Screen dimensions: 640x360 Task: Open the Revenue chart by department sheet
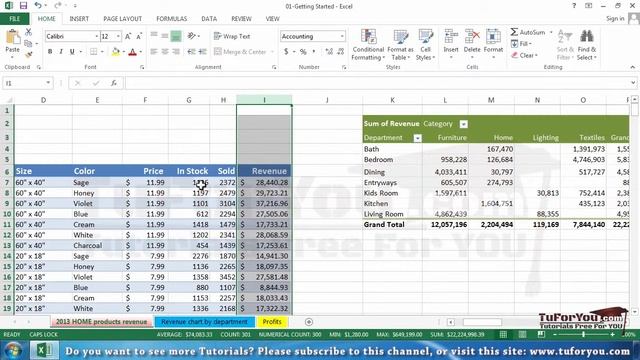(204, 322)
